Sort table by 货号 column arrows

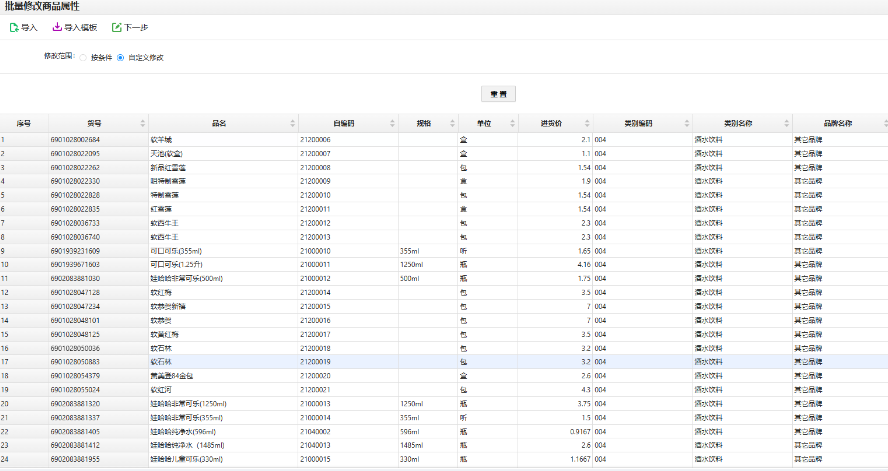(141, 123)
